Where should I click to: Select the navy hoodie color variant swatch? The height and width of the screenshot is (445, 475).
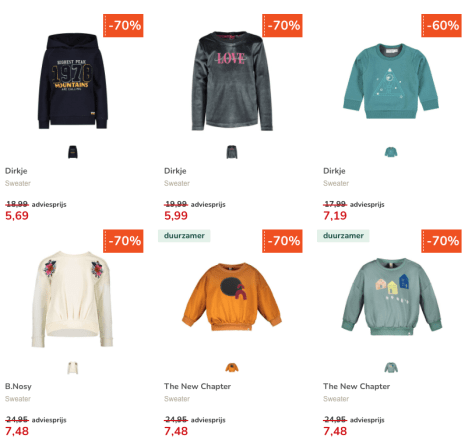(x=73, y=152)
